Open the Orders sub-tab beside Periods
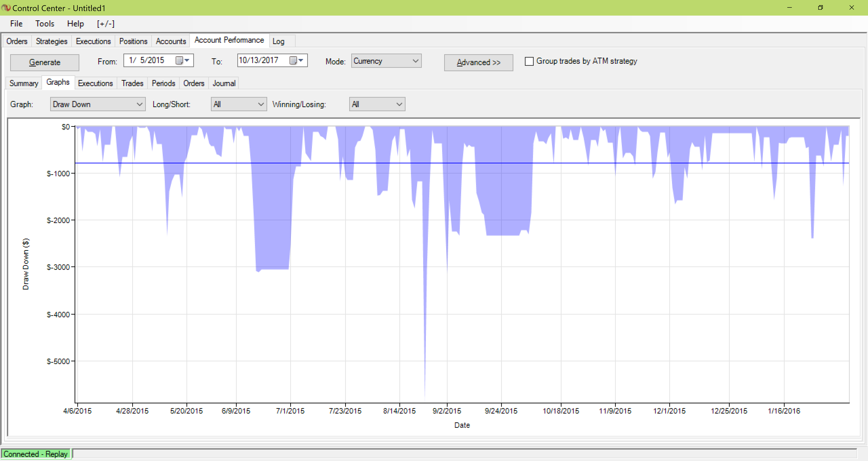Viewport: 868px width, 461px height. (194, 83)
